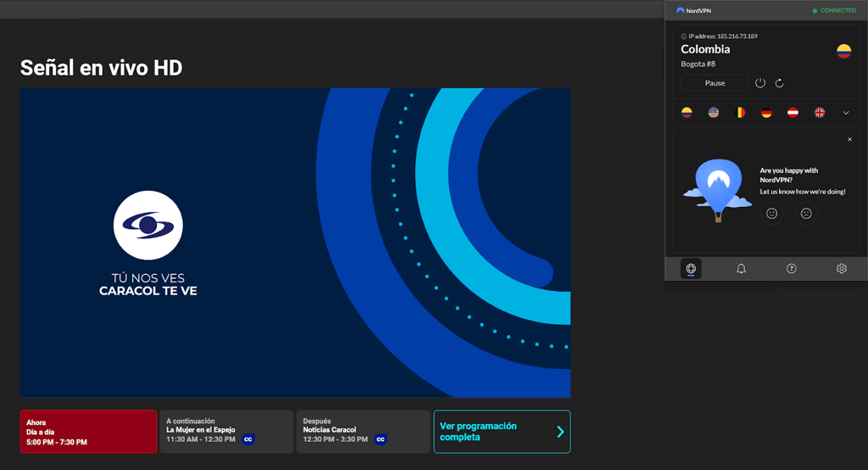Connect to Germany flag icon
Image resolution: width=868 pixels, height=470 pixels.
tap(766, 113)
